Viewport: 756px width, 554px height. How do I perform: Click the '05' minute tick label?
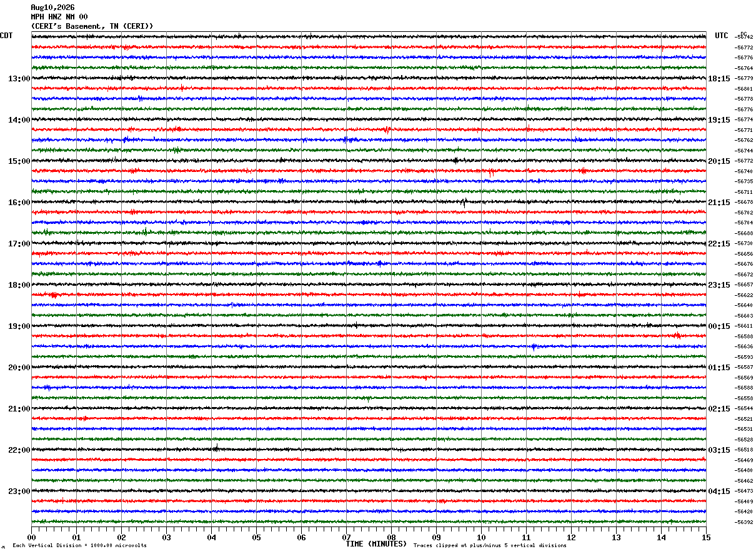[256, 537]
